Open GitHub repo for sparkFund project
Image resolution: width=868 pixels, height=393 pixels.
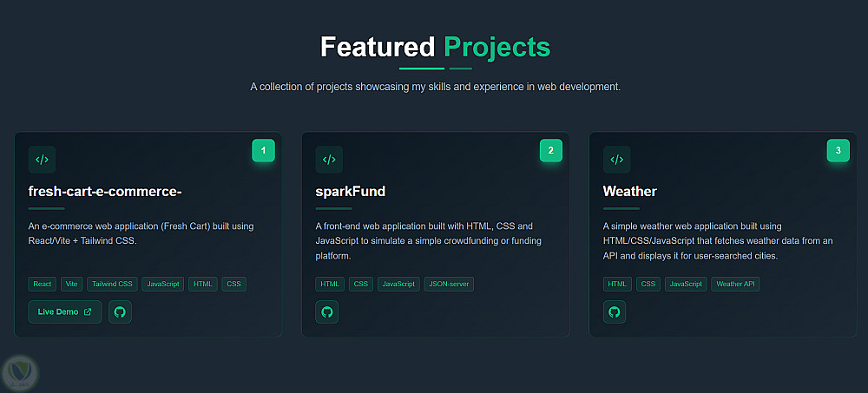(x=327, y=312)
